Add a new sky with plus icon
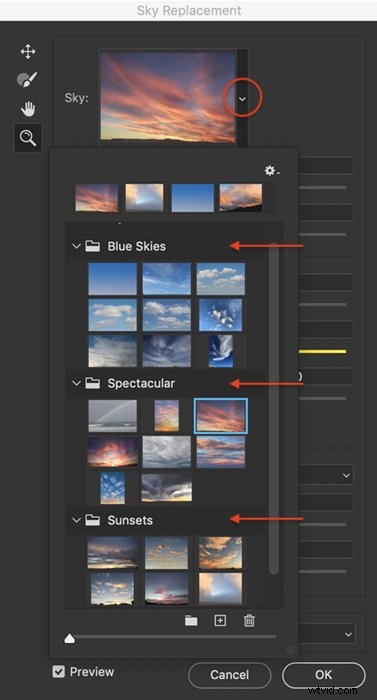This screenshot has height=700, width=377. coord(220,621)
